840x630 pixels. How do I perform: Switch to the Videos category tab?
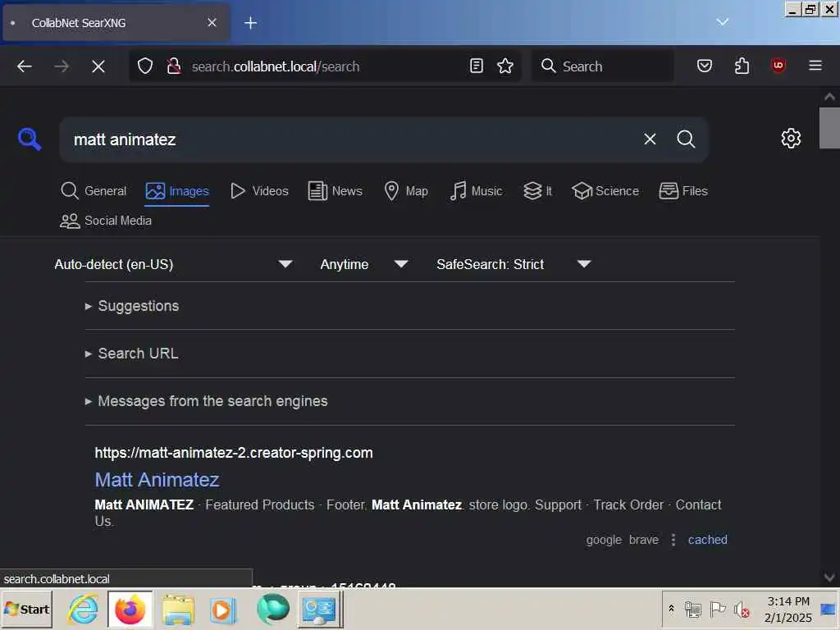259,190
